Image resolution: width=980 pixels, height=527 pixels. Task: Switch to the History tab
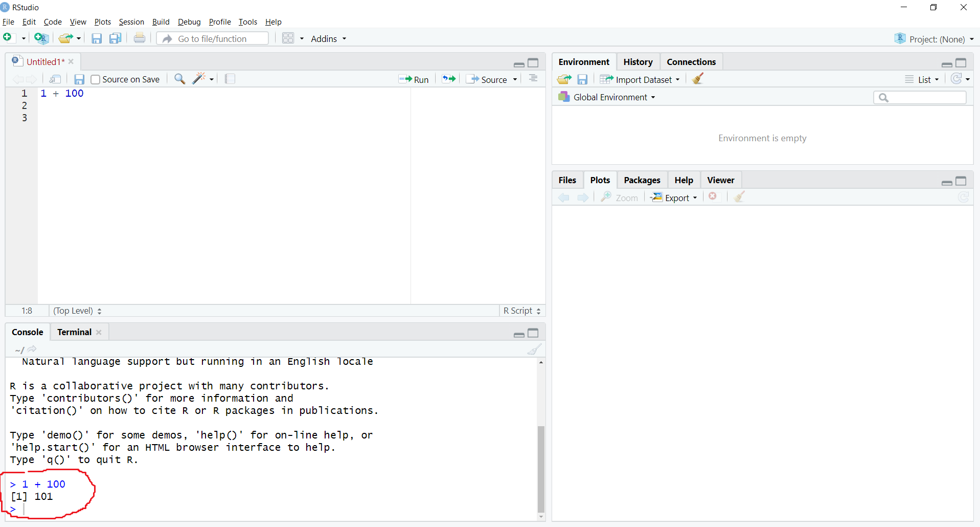638,62
